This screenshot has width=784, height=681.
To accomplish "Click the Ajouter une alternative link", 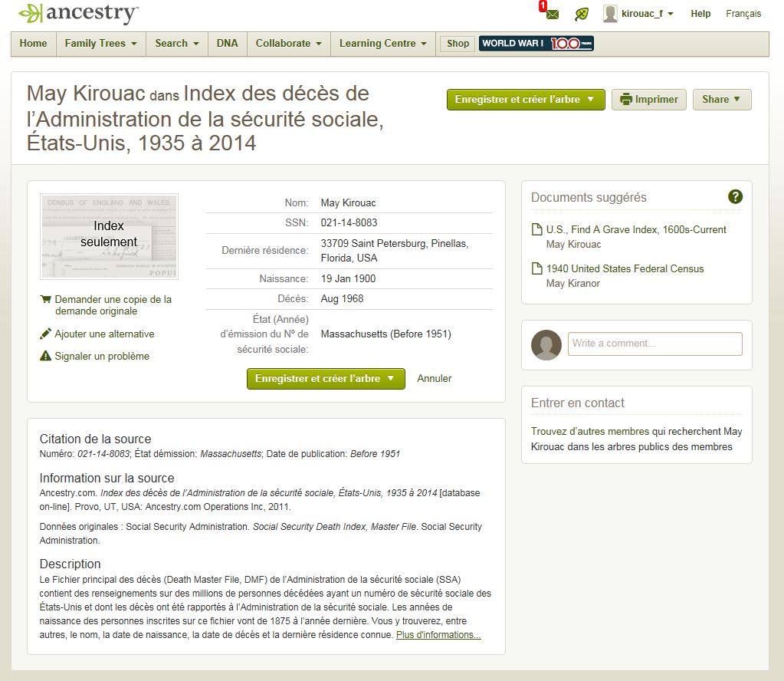I will 104,334.
